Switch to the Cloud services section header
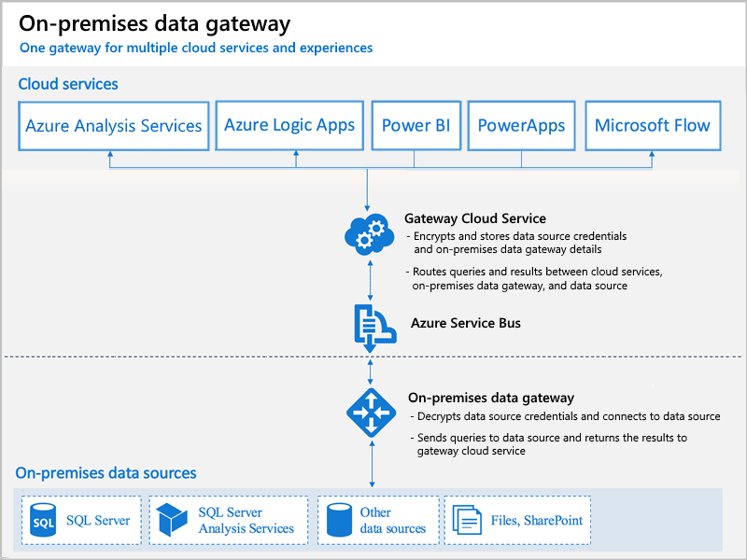The image size is (747, 560). click(66, 84)
